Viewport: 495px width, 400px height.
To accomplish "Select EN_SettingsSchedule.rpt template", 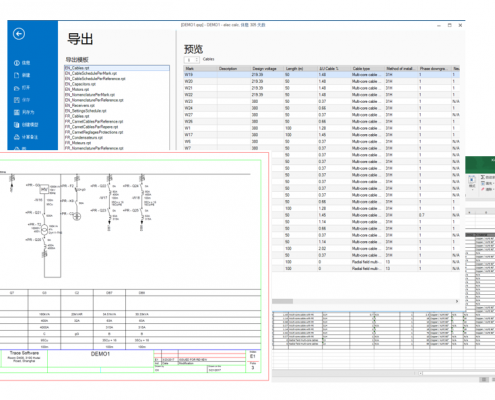I will (86, 111).
